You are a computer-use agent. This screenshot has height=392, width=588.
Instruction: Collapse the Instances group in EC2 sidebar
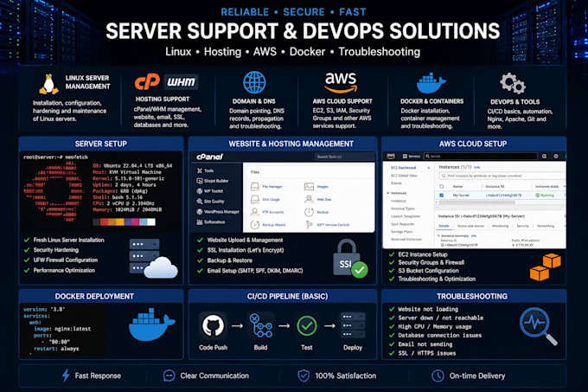[x=388, y=193]
